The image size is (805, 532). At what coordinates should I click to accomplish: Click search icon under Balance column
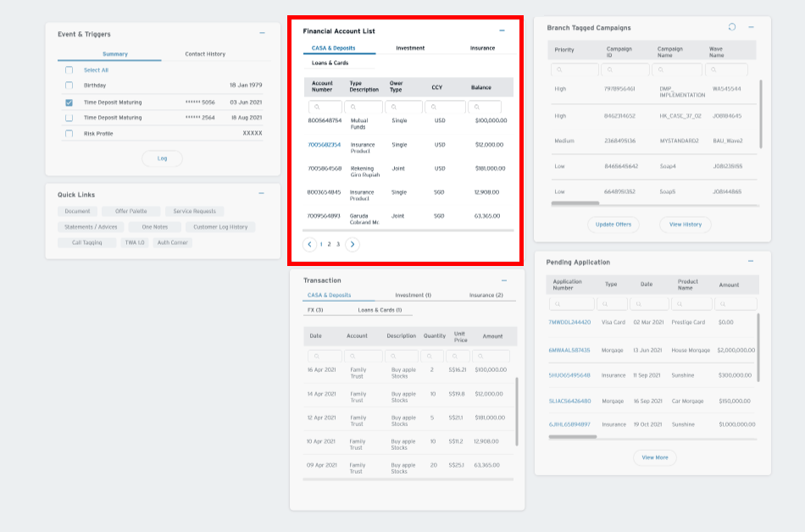click(x=475, y=108)
